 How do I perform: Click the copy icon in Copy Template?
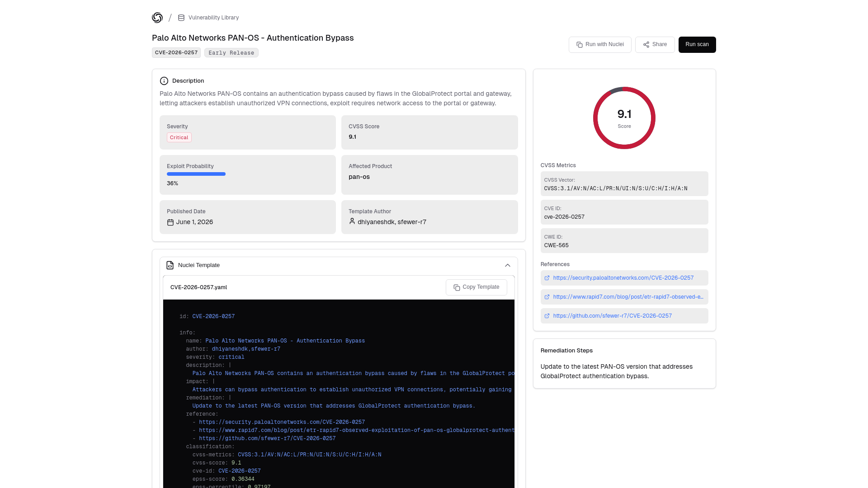click(457, 287)
